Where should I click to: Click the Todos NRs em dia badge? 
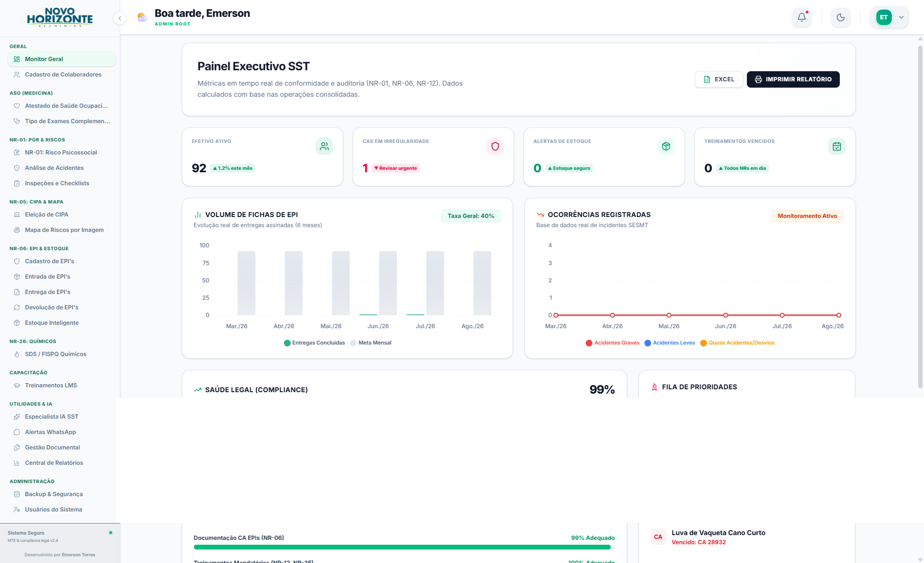[x=743, y=168]
